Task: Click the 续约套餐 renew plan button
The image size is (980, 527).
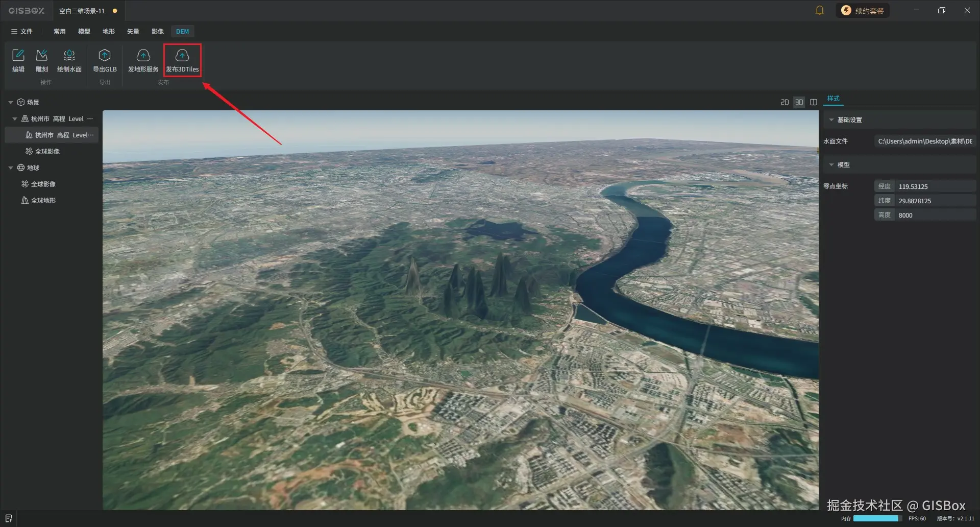Action: 863,11
